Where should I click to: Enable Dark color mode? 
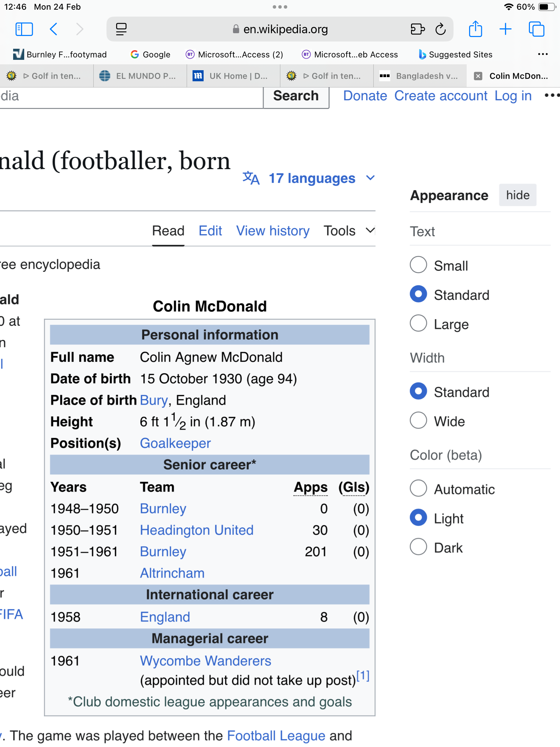pos(419,547)
